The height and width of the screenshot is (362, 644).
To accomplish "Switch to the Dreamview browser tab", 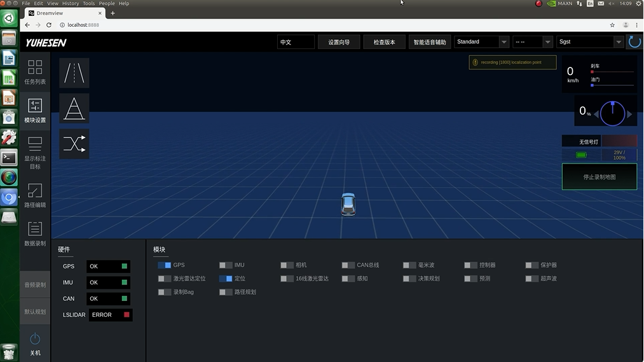I will coord(62,13).
